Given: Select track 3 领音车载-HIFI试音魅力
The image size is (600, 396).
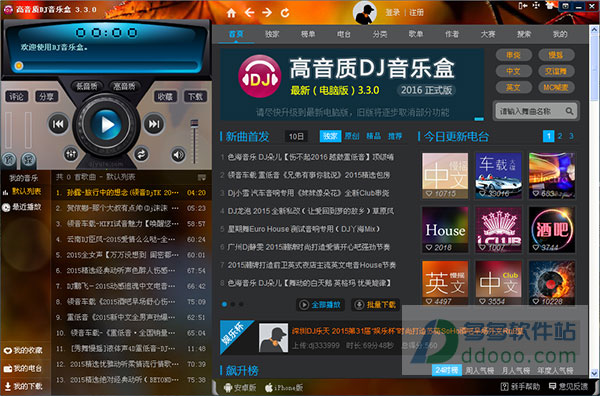Looking at the screenshot, I should 131,223.
